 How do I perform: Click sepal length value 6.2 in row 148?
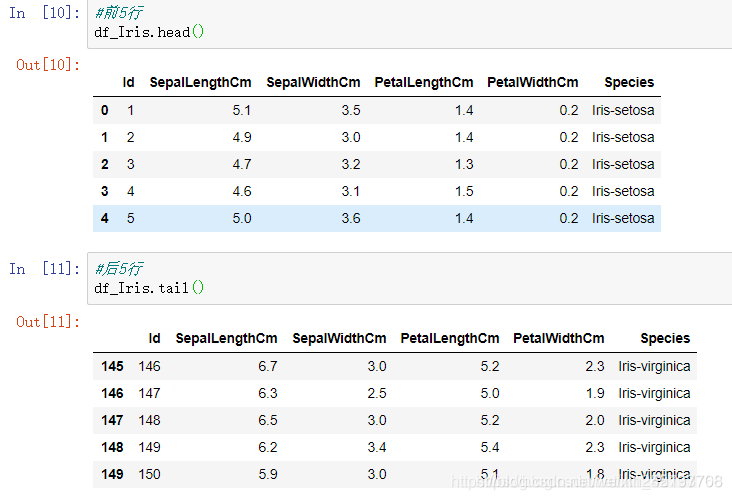[268, 447]
